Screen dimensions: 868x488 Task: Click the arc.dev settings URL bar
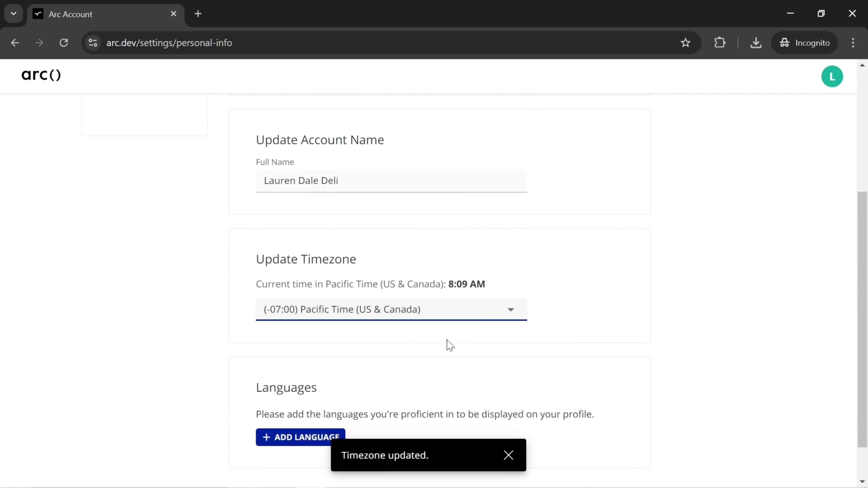coord(169,42)
